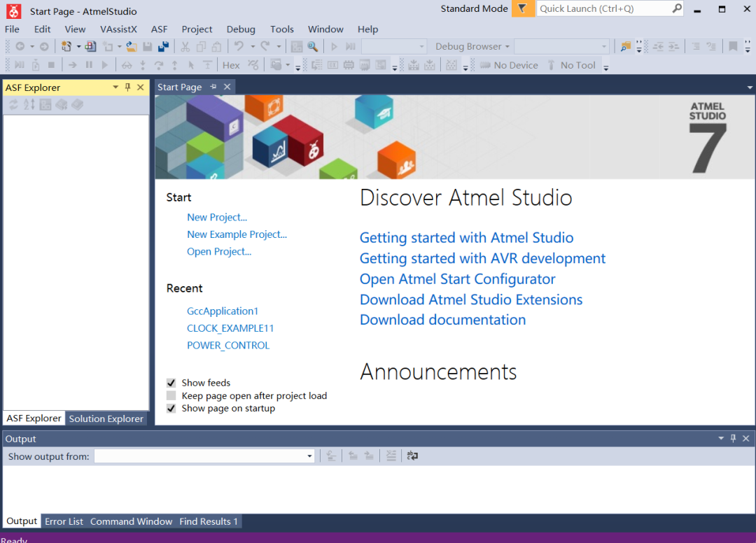Click the Navigate Backward arrow icon
The width and height of the screenshot is (756, 543).
(20, 47)
